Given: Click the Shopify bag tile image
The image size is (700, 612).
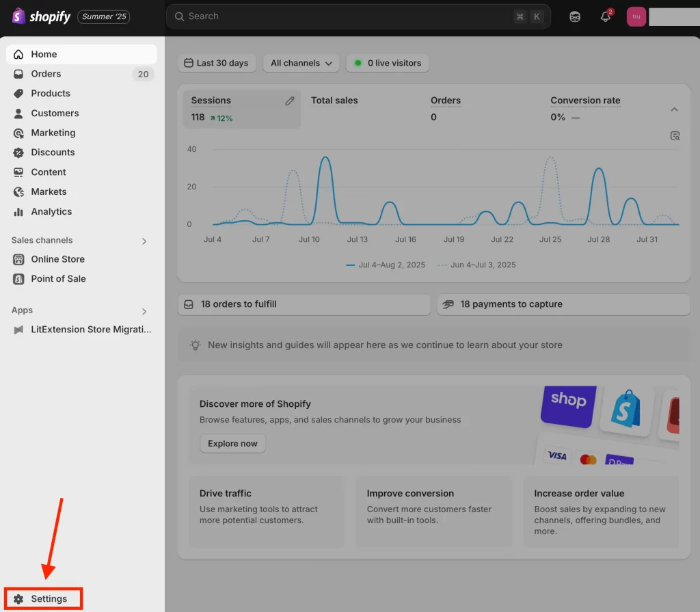Looking at the screenshot, I should click(x=626, y=410).
